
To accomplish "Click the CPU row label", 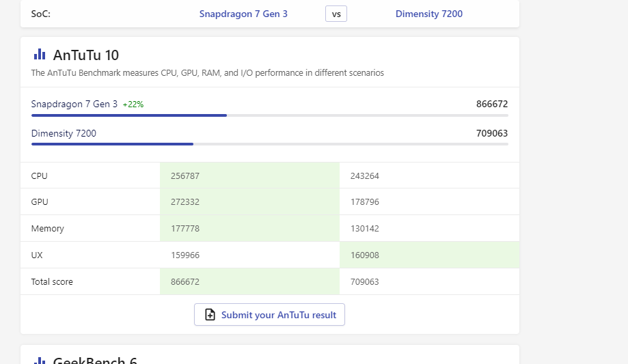I will [39, 176].
